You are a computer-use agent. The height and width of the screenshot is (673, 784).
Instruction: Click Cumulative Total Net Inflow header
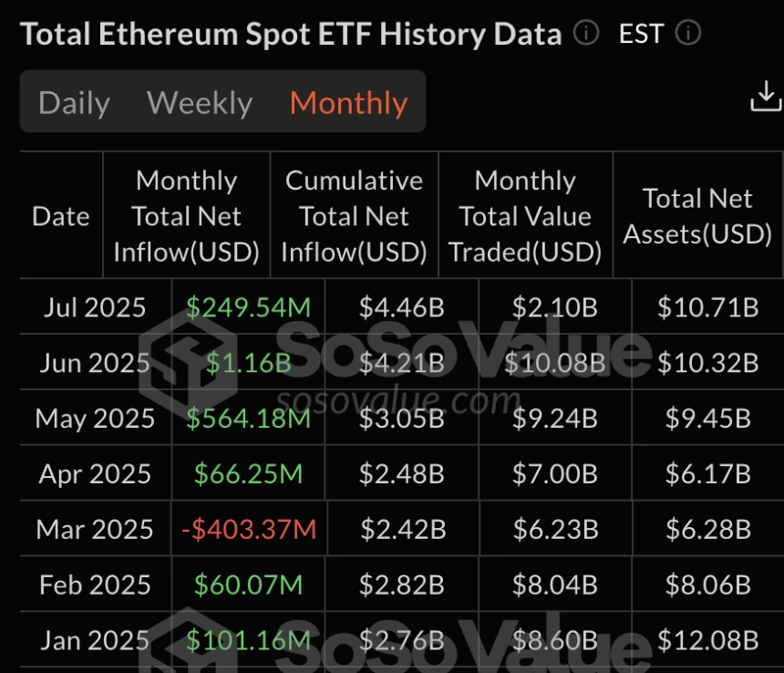(354, 216)
